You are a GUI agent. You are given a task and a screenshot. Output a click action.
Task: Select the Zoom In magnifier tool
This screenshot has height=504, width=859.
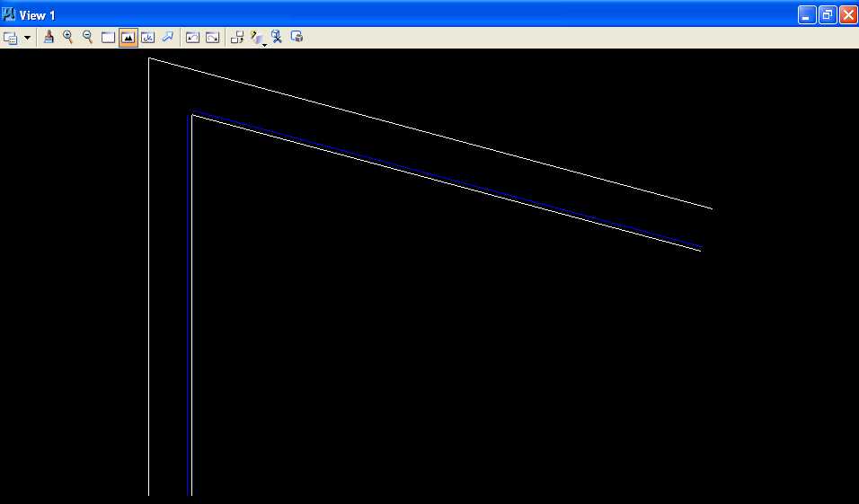click(x=67, y=37)
